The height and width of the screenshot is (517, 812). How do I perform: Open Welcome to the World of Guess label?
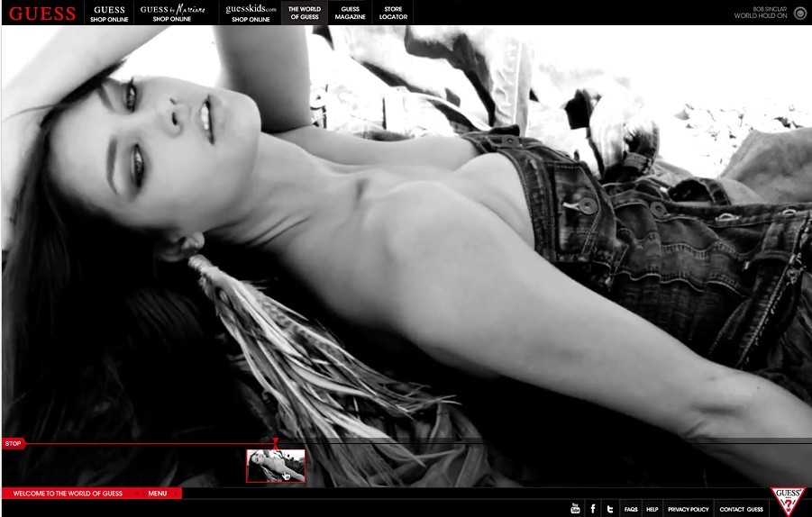[68, 494]
